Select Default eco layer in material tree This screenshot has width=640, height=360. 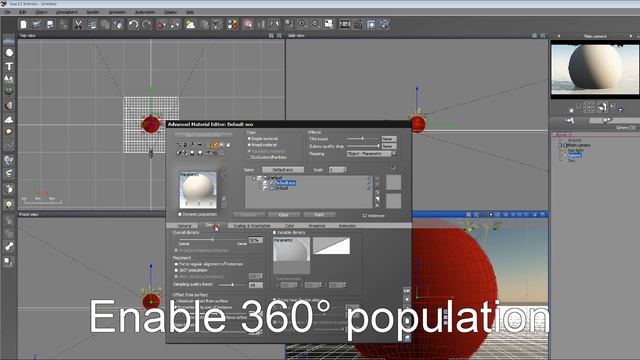point(286,183)
